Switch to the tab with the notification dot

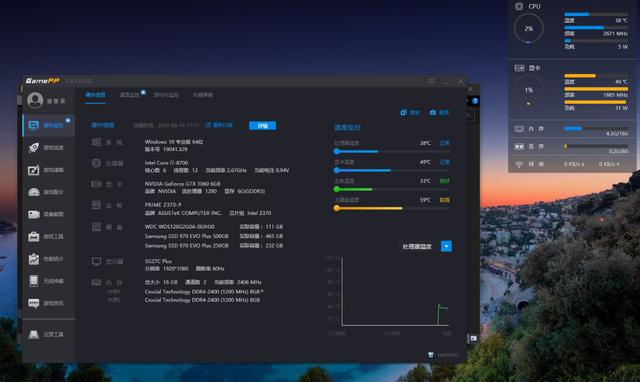point(130,95)
